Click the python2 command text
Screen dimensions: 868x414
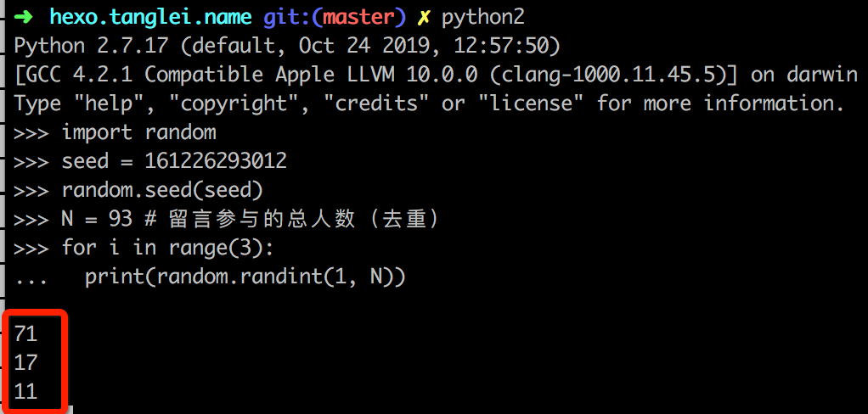(482, 19)
